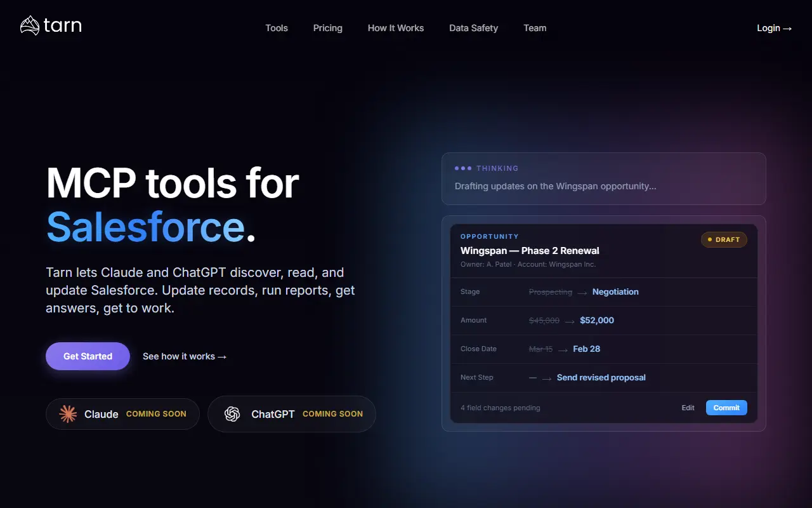
Task: Click the Tarn mountain logo icon
Action: [30, 25]
